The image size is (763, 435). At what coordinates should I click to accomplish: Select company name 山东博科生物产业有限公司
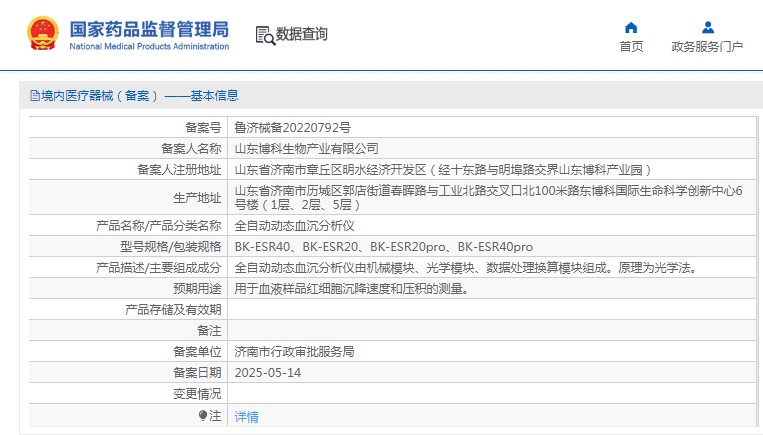(x=307, y=148)
